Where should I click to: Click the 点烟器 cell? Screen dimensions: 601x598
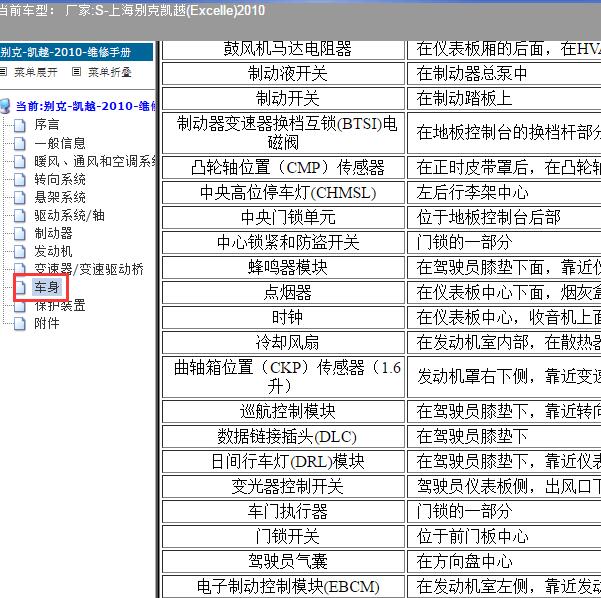coord(283,292)
